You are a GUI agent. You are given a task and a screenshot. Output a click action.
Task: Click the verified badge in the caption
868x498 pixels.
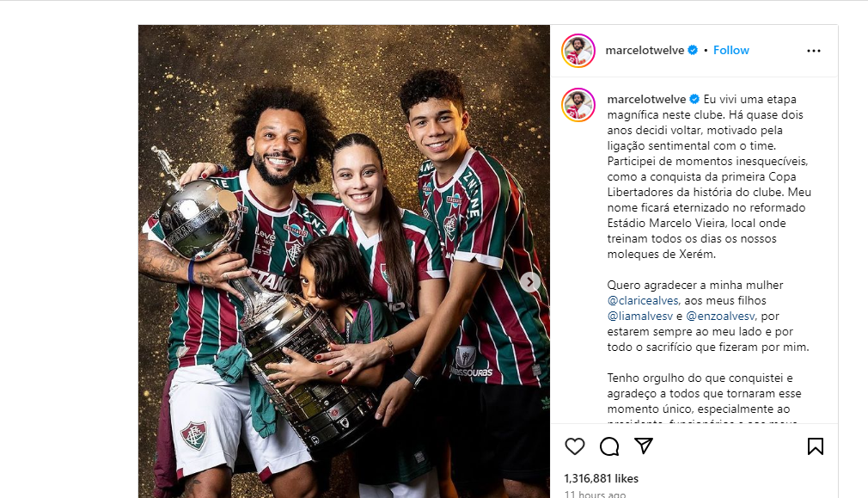(x=694, y=99)
